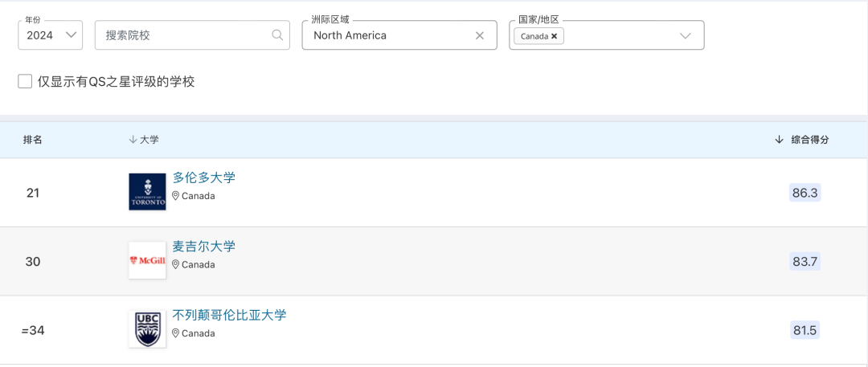Click the Canada text under 多伦多大学

pos(199,196)
